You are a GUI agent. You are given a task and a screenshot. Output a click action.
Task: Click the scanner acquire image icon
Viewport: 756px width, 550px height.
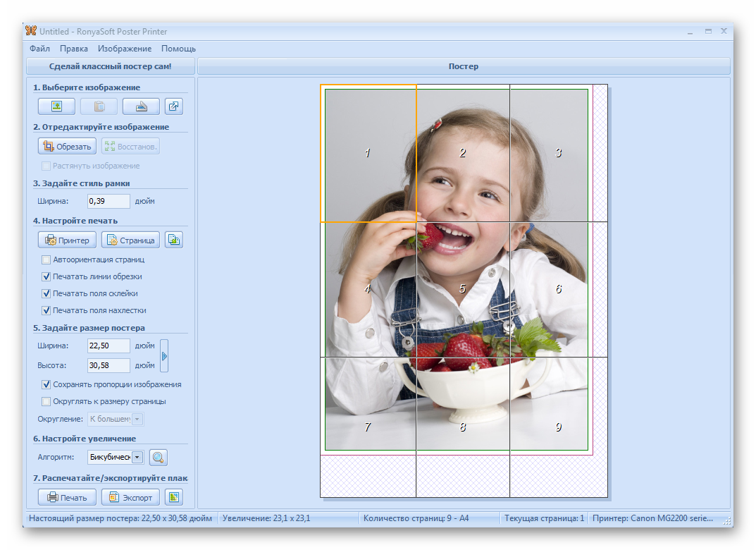141,106
